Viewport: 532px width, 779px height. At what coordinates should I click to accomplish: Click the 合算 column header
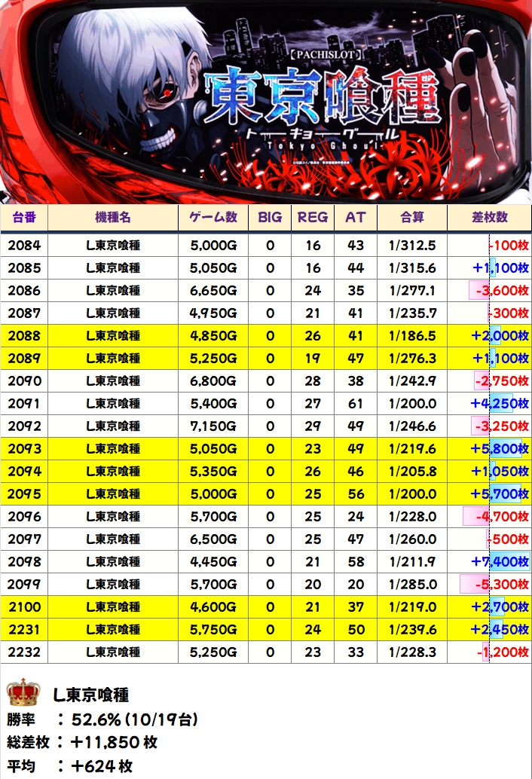412,217
